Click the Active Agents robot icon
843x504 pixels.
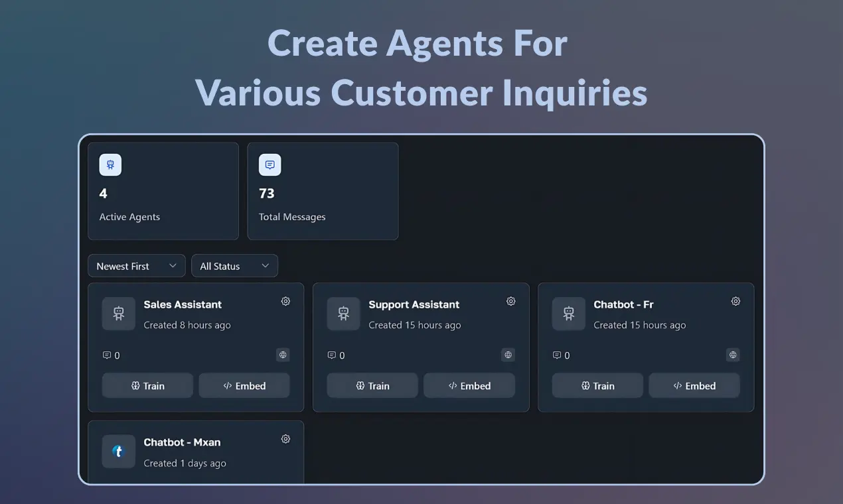coord(110,165)
